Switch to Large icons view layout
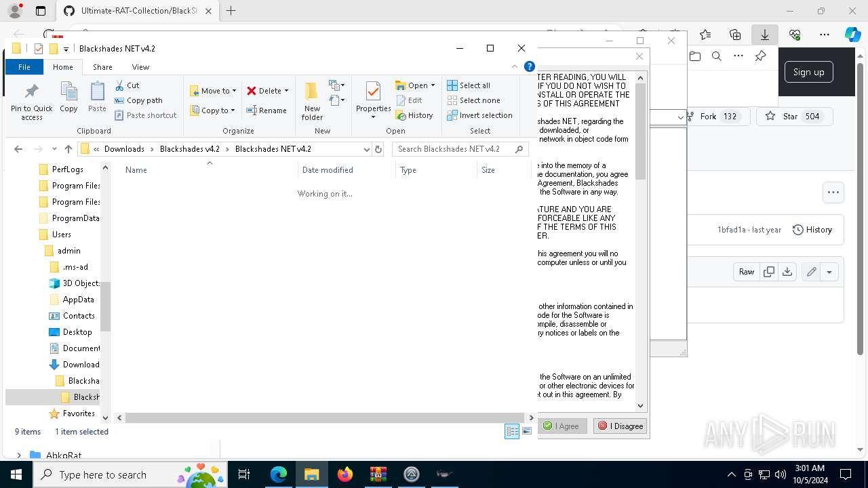Screen dimensions: 868x488 pos(528,432)
